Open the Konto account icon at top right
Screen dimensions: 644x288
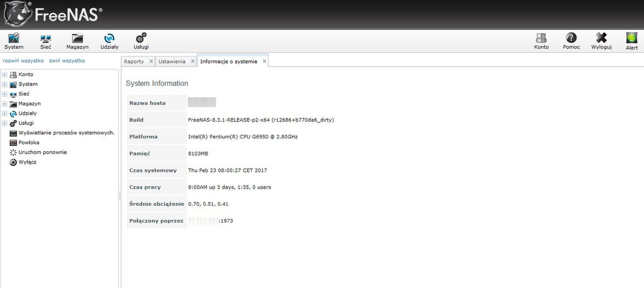coord(541,38)
